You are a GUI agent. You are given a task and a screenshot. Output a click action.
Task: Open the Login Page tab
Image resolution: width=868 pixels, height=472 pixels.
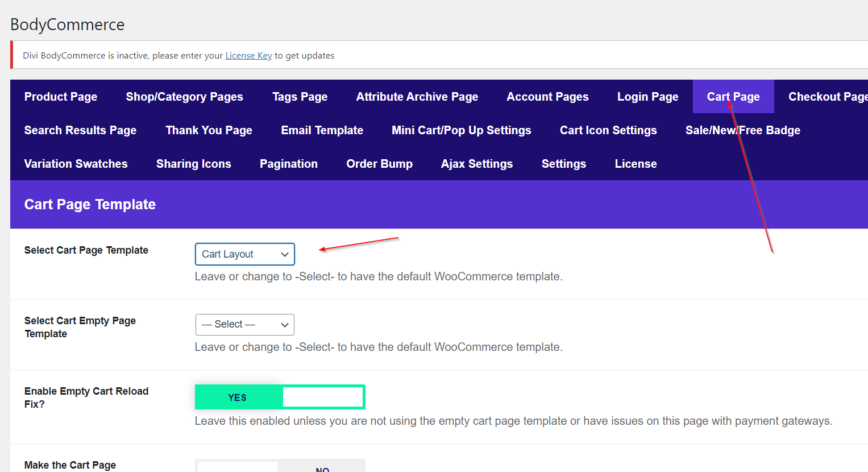coord(647,97)
